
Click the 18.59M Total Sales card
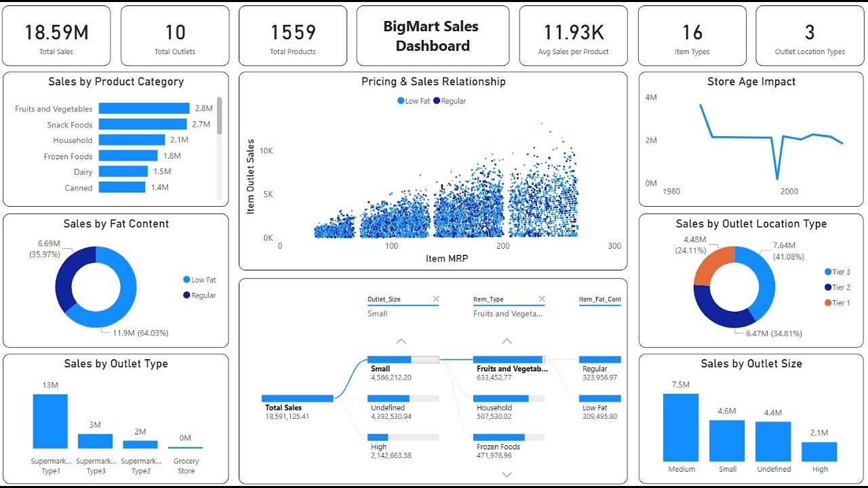click(x=56, y=36)
